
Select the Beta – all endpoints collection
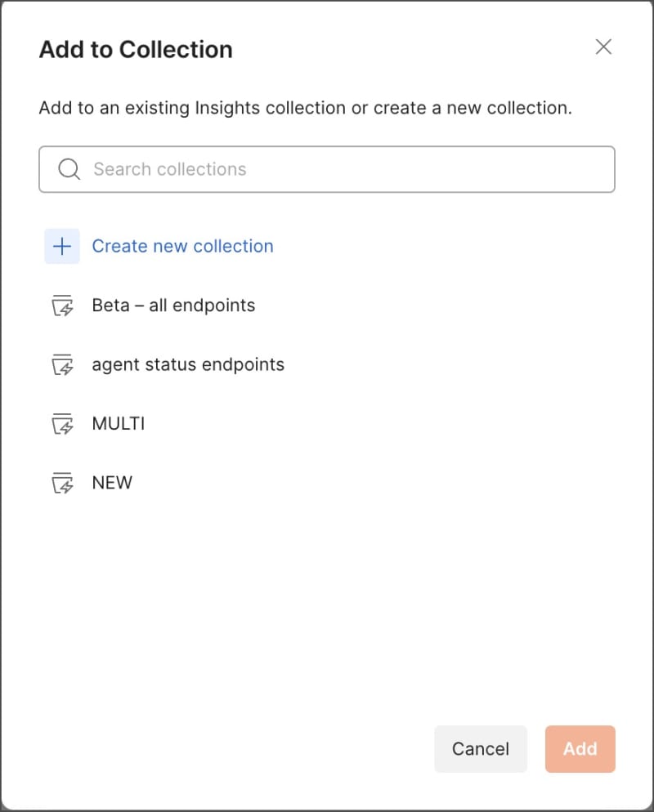[173, 306]
